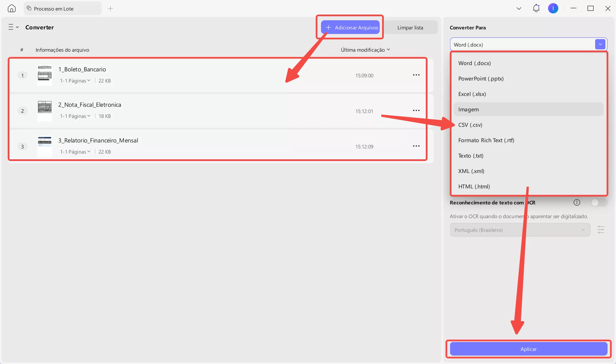Open Português (Brasileiro) language dropdown
Viewport: 616px width, 364px height.
pyautogui.click(x=520, y=230)
